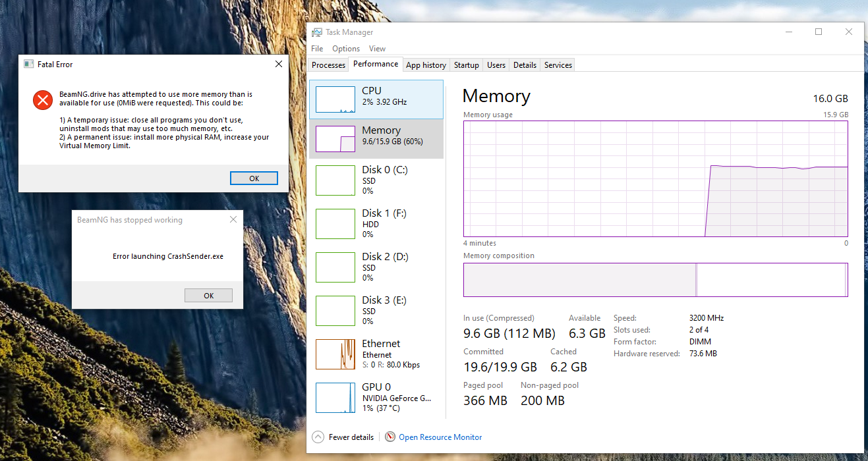Switch to the Services tab
Image resolution: width=868 pixels, height=461 pixels.
[x=558, y=65]
